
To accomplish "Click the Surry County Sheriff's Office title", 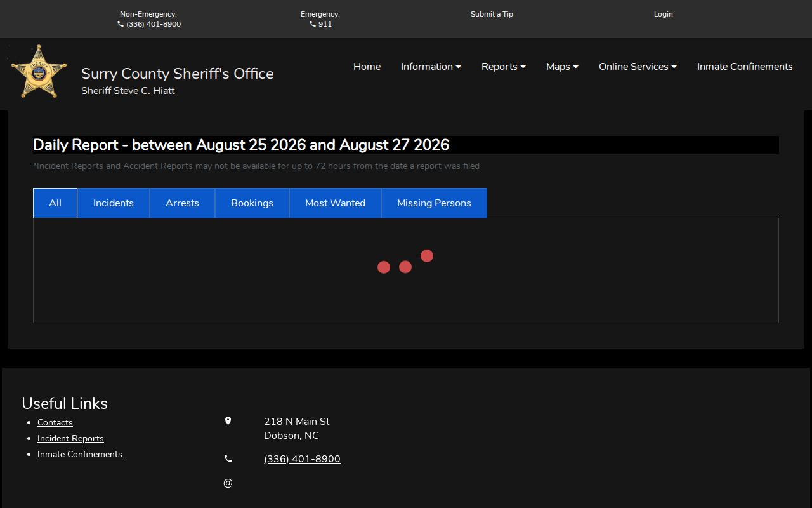I will 178,74.
